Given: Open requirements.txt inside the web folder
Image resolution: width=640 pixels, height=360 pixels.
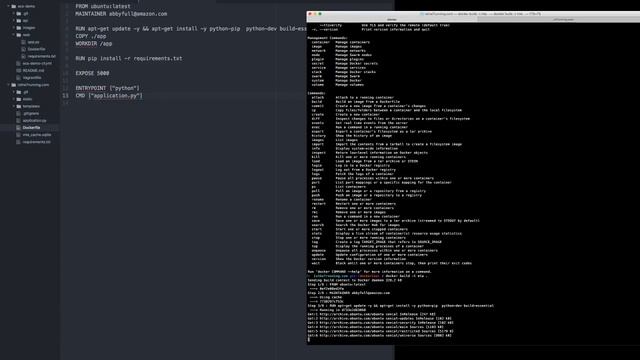Looking at the screenshot, I should (42, 56).
